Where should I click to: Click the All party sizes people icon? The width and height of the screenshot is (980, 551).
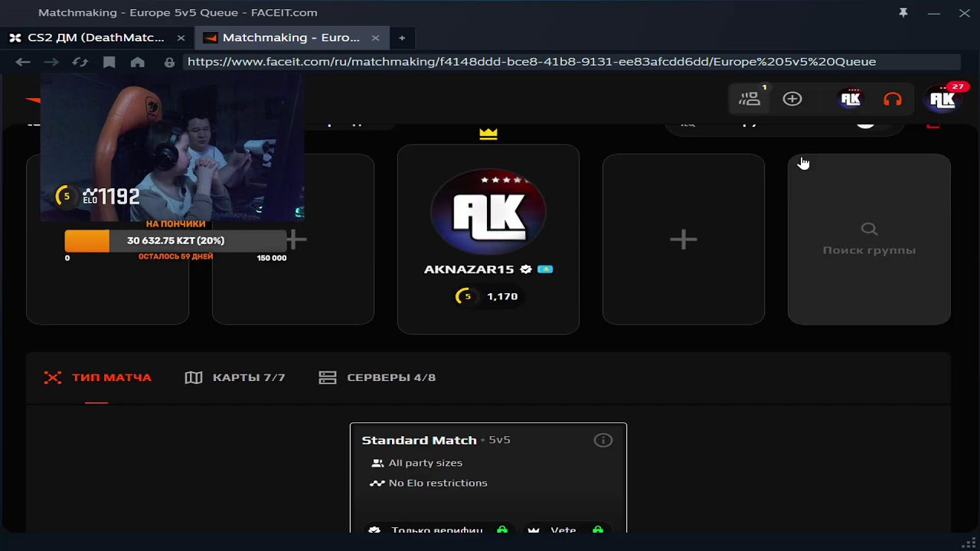click(x=377, y=463)
